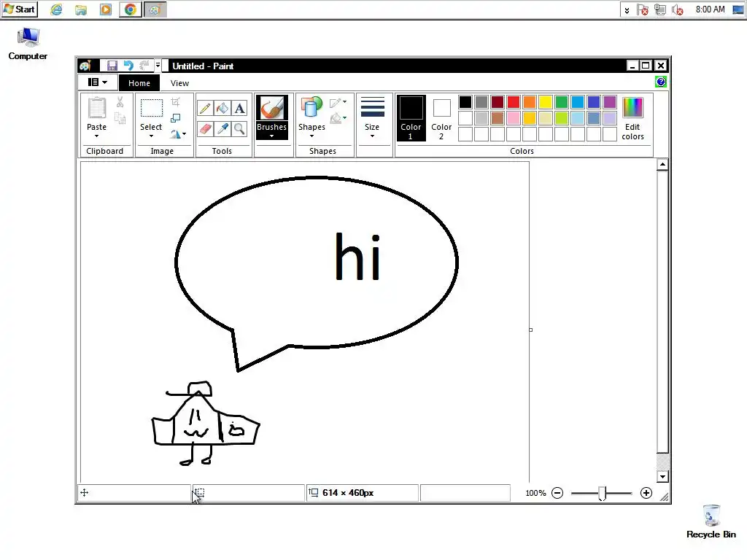The height and width of the screenshot is (560, 747).
Task: Select the Magnifier tool
Action: pos(239,128)
